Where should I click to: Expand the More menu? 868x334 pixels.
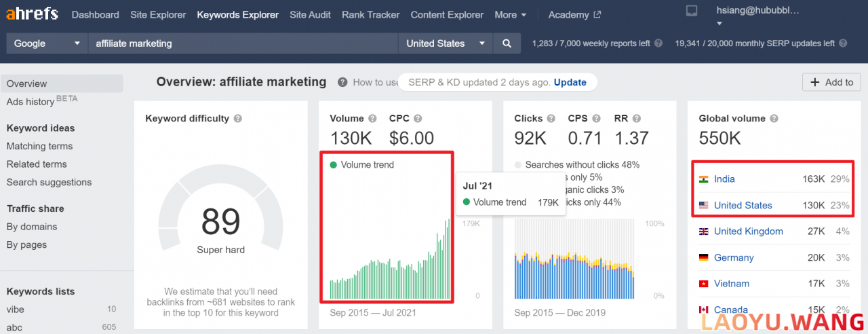[511, 14]
